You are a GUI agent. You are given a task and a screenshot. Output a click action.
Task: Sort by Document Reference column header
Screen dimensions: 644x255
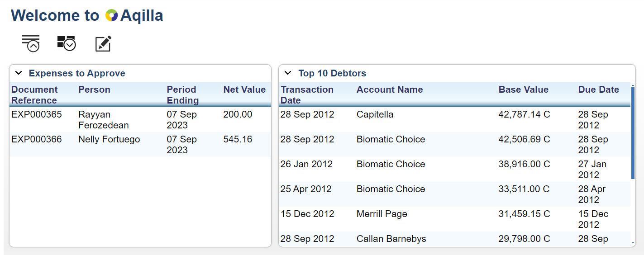(34, 95)
